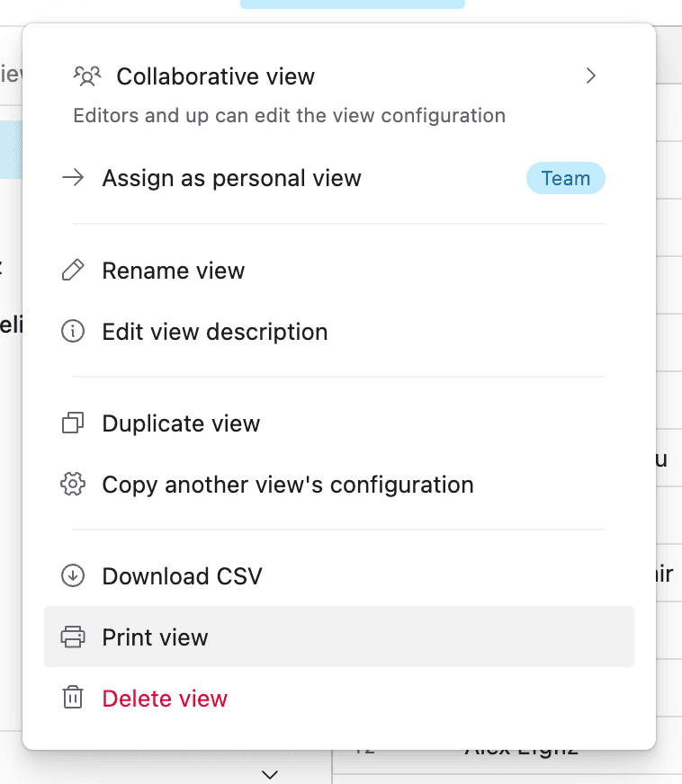Click the down chevron below the menu
Image resolution: width=682 pixels, height=784 pixels.
pos(269,773)
